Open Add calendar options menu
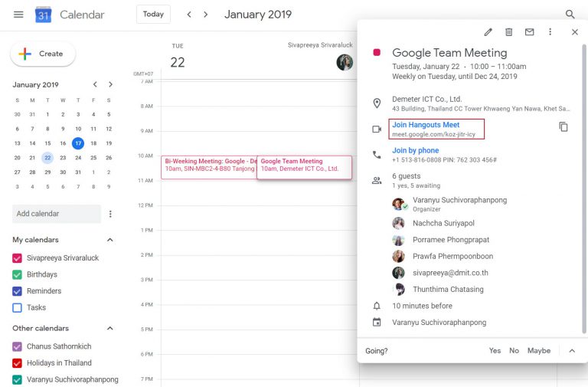This screenshot has width=588, height=387. [110, 214]
